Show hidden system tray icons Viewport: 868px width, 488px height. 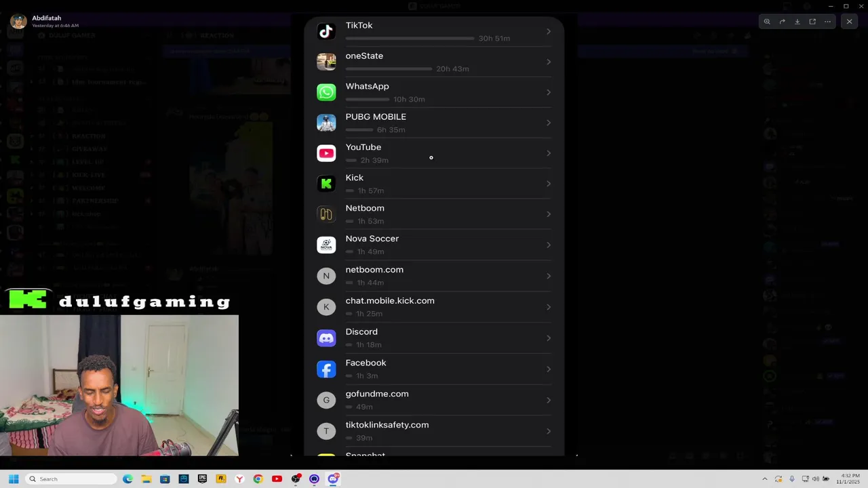click(x=765, y=479)
